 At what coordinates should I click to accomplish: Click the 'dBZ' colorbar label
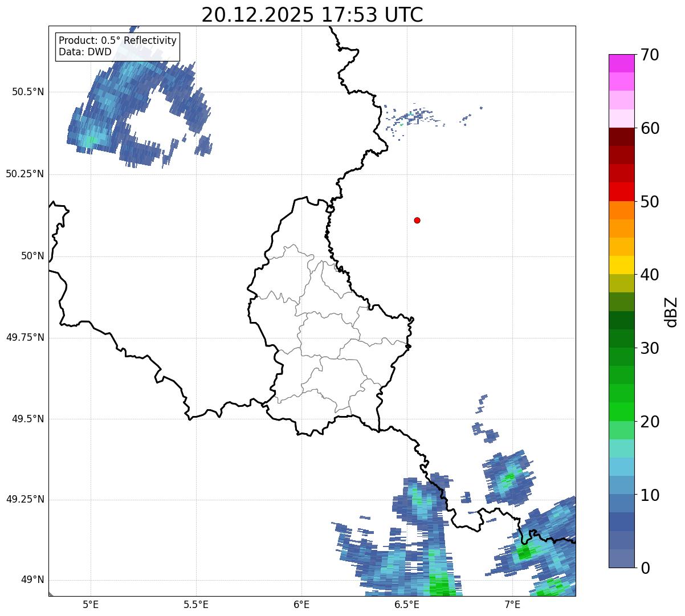tap(671, 311)
